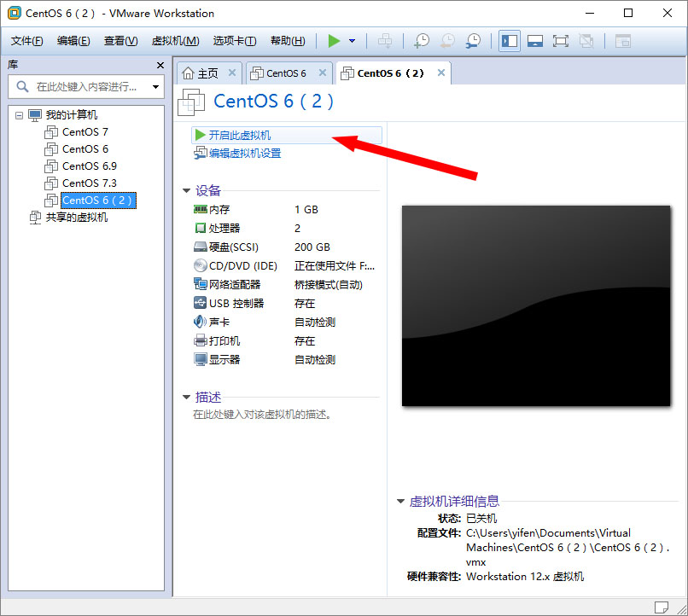
Task: Enter full screen mode from toolbar
Action: click(x=561, y=41)
